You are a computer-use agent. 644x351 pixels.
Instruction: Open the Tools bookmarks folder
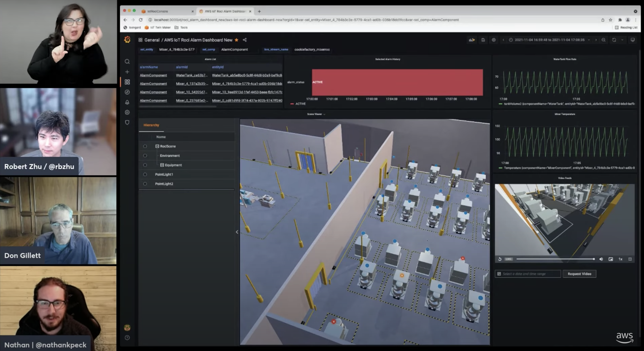181,27
